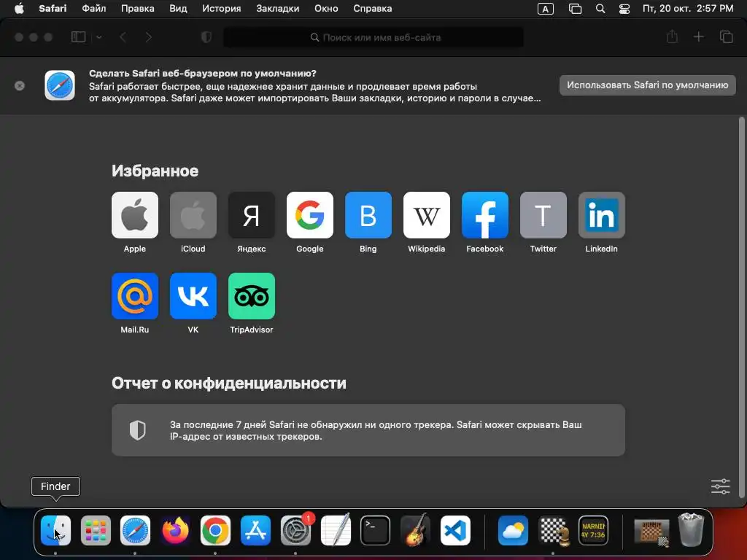Open the Справка menu
The width and height of the screenshot is (747, 560).
373,8
